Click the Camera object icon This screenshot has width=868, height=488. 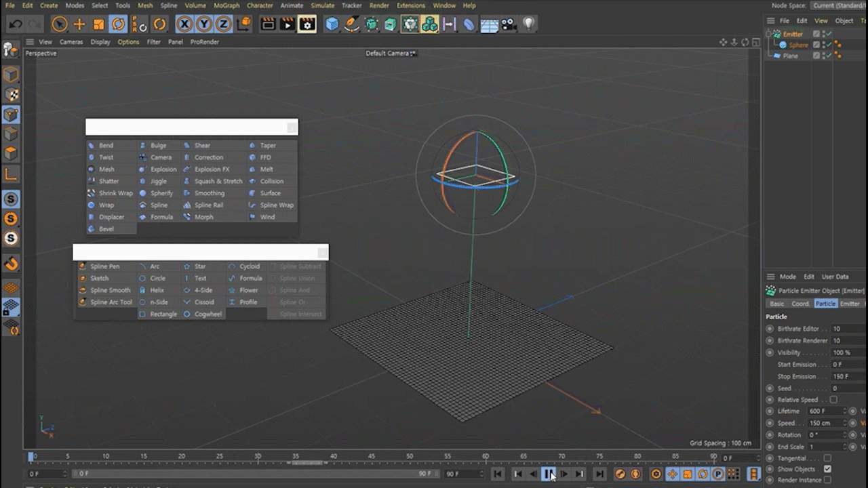tap(509, 24)
